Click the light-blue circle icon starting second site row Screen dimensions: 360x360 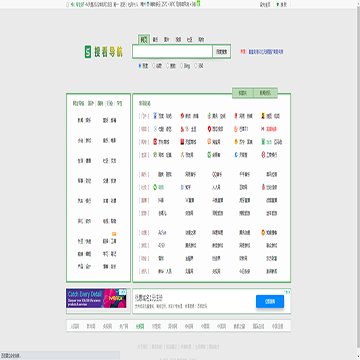click(155, 129)
